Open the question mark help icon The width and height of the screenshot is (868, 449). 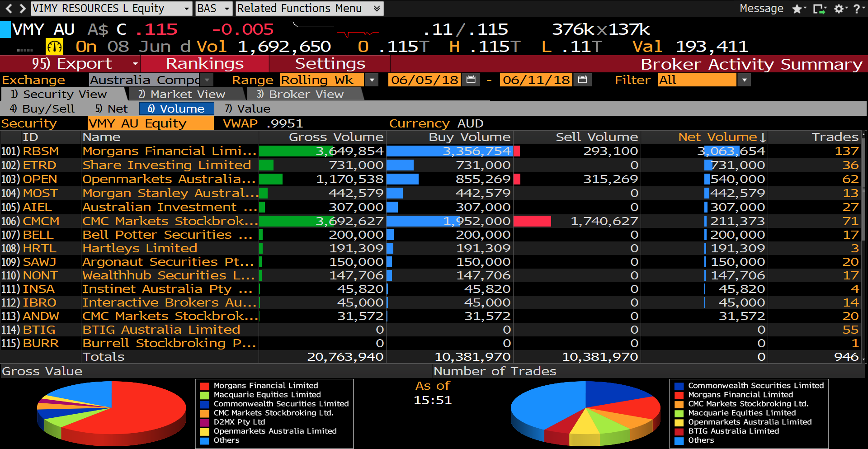coord(857,9)
